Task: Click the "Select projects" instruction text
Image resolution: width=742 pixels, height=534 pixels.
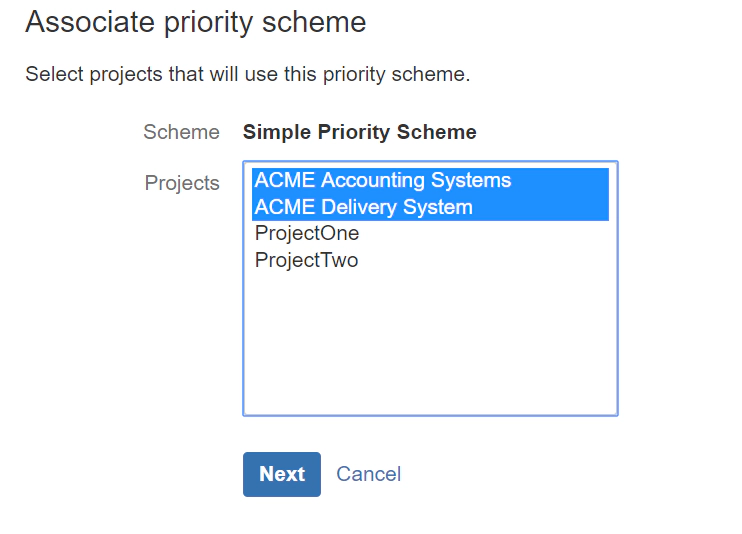Action: tap(247, 74)
